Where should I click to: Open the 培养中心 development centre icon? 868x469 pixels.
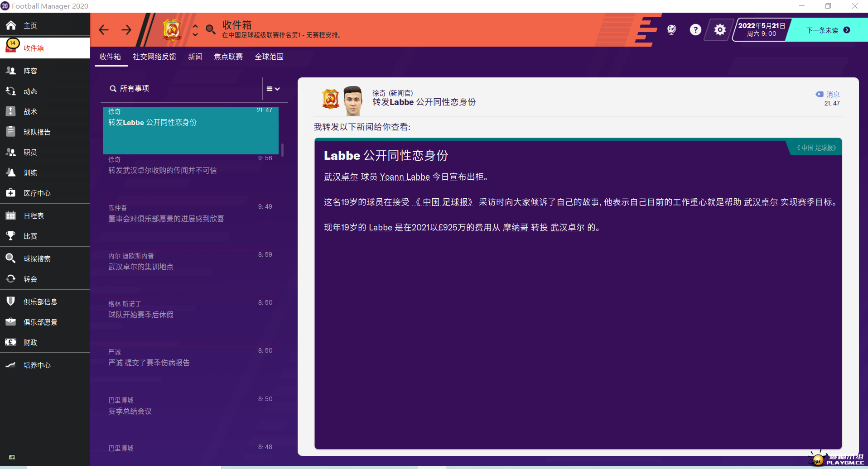(x=11, y=365)
